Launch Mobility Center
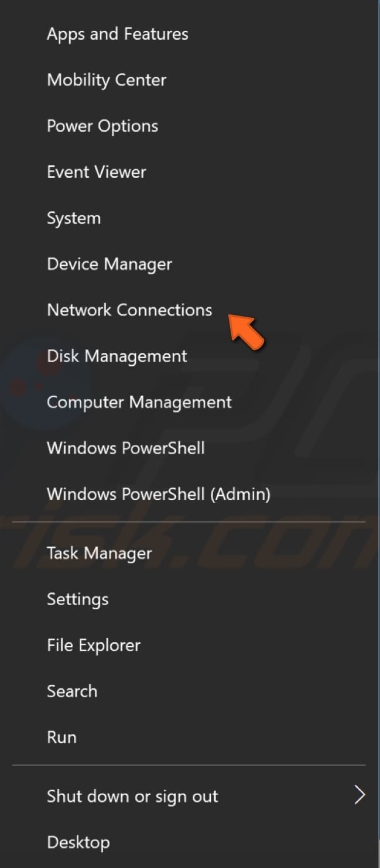The image size is (380, 868). 106,80
